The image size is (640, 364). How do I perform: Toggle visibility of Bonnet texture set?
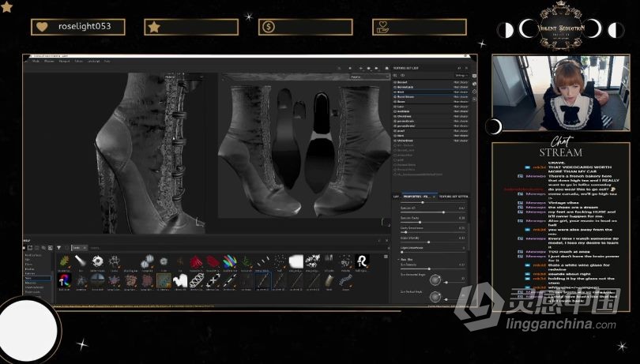coord(395,82)
